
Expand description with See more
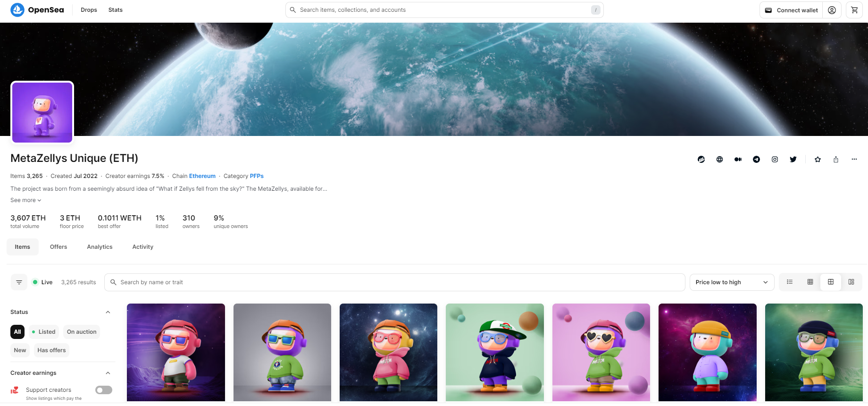26,200
